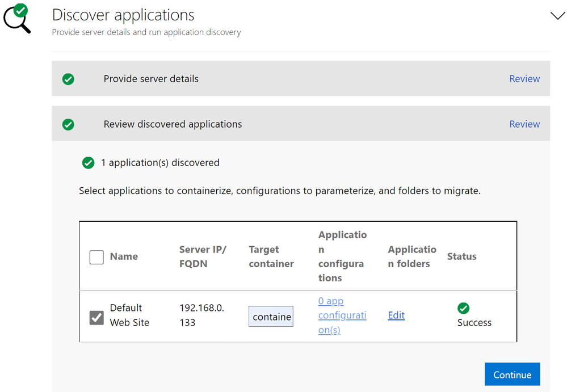Click the Status column header
Viewport: 567px width, 392px height.
click(461, 256)
